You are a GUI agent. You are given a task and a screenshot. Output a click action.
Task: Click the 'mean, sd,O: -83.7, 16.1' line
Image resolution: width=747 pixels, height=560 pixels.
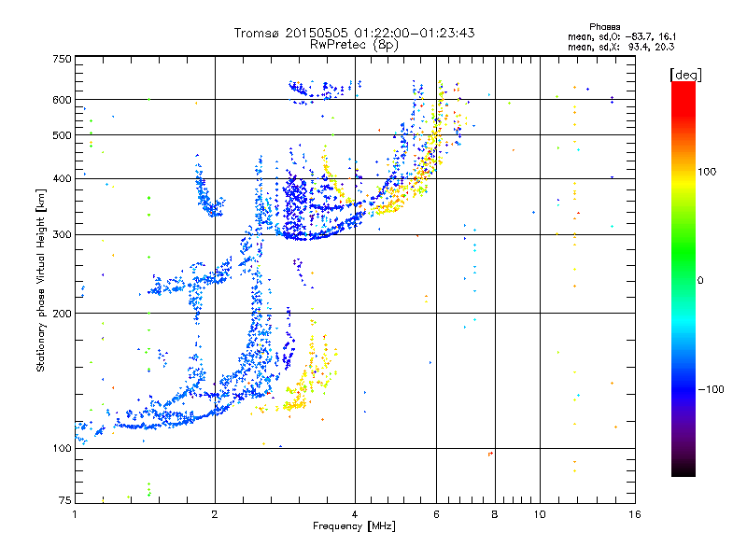622,36
